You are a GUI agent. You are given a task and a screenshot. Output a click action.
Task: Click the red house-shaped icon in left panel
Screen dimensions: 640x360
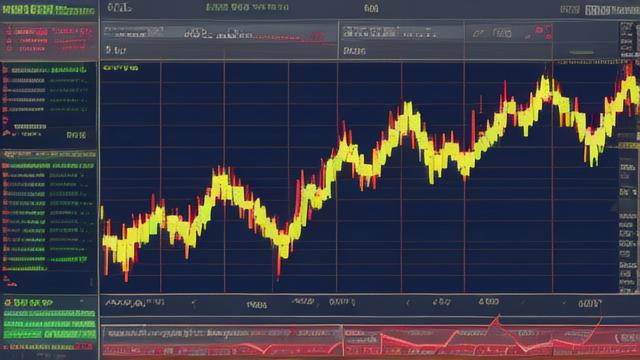coord(6,133)
